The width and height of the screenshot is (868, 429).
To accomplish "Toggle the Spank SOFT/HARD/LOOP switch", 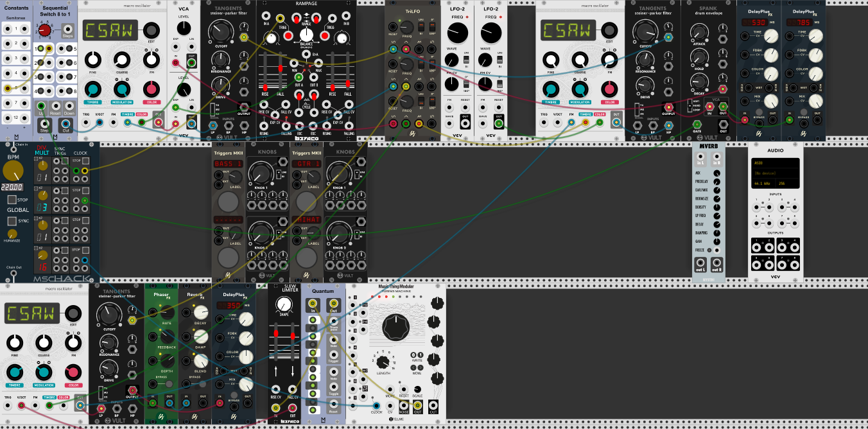I will tap(690, 105).
